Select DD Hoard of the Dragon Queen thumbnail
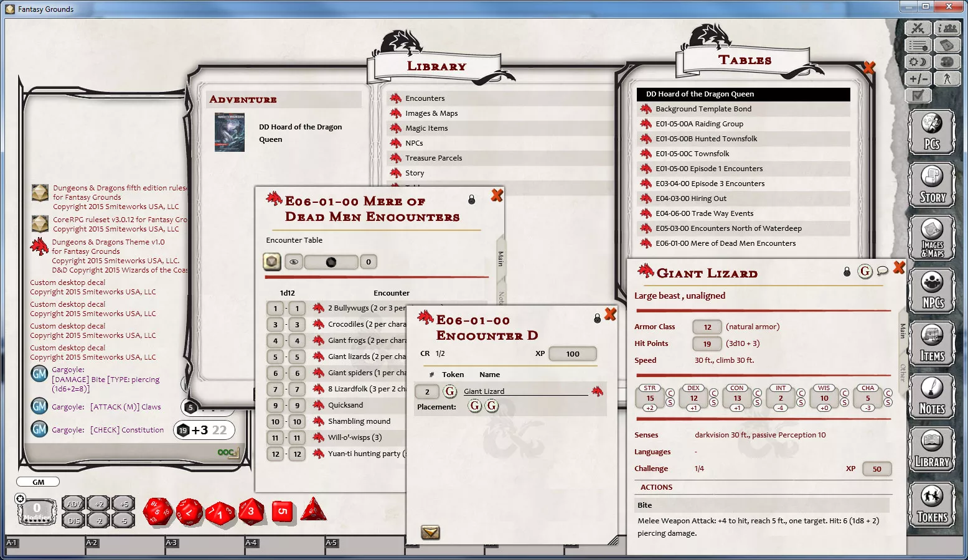 pyautogui.click(x=230, y=133)
